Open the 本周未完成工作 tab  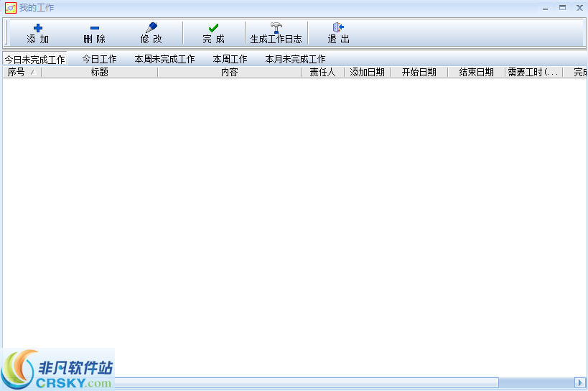click(164, 59)
